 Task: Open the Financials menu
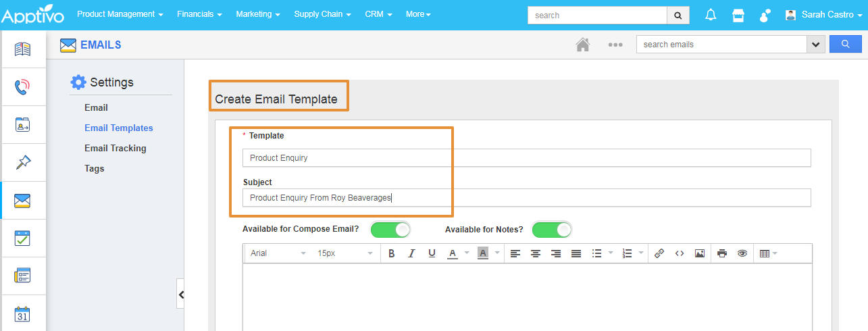(x=200, y=14)
